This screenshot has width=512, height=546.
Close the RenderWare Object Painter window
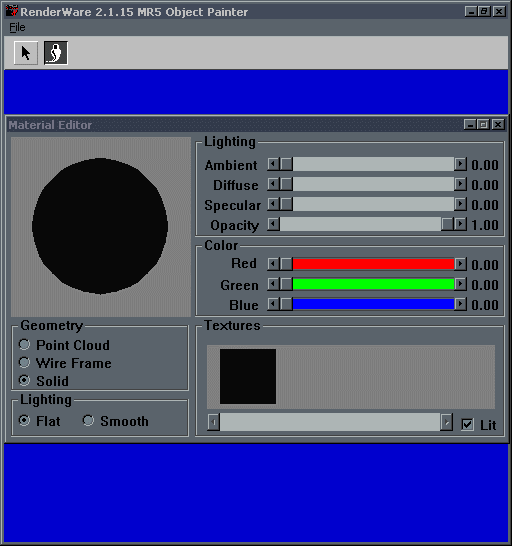pos(499,11)
